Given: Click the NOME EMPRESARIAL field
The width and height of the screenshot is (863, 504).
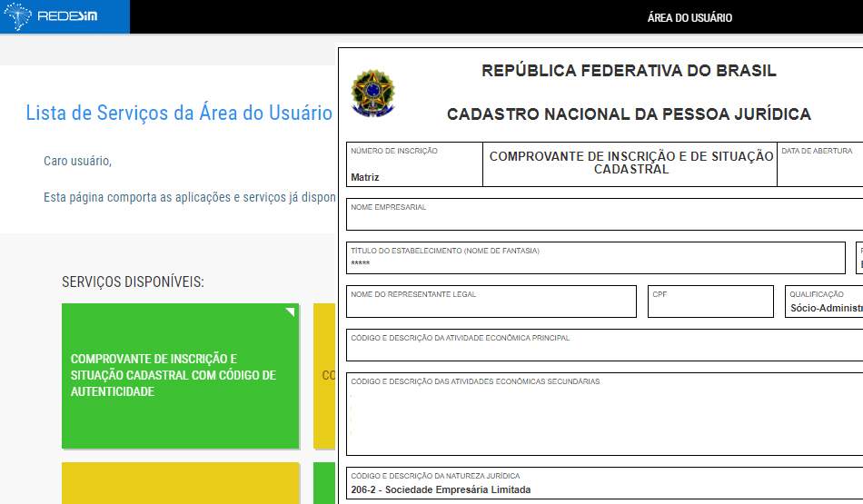Looking at the screenshot, I should point(604,214).
